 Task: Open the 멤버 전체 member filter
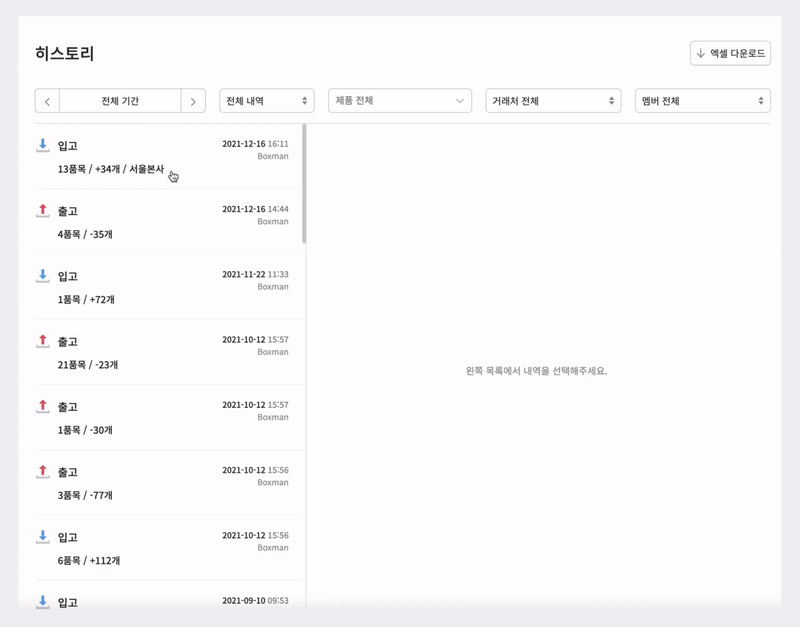point(702,101)
